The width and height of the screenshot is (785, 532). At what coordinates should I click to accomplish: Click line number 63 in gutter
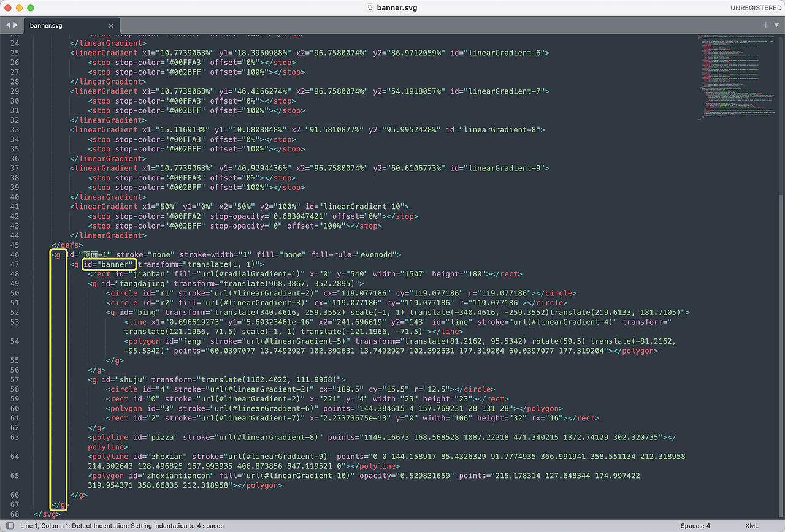(x=15, y=438)
